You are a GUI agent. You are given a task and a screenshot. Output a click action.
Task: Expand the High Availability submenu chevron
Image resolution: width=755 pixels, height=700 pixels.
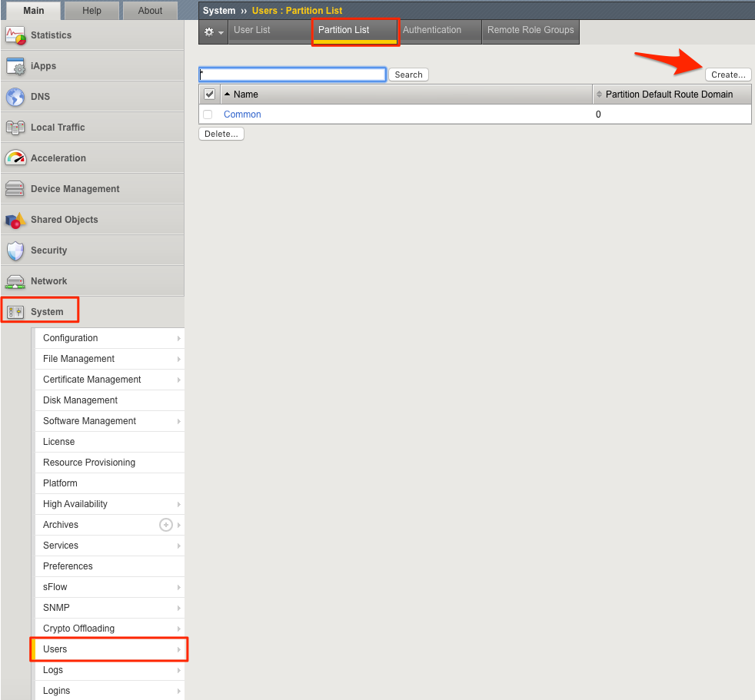point(178,503)
